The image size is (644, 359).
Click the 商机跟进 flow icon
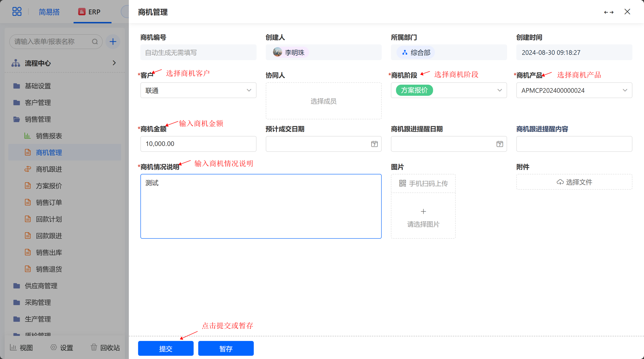(28, 169)
